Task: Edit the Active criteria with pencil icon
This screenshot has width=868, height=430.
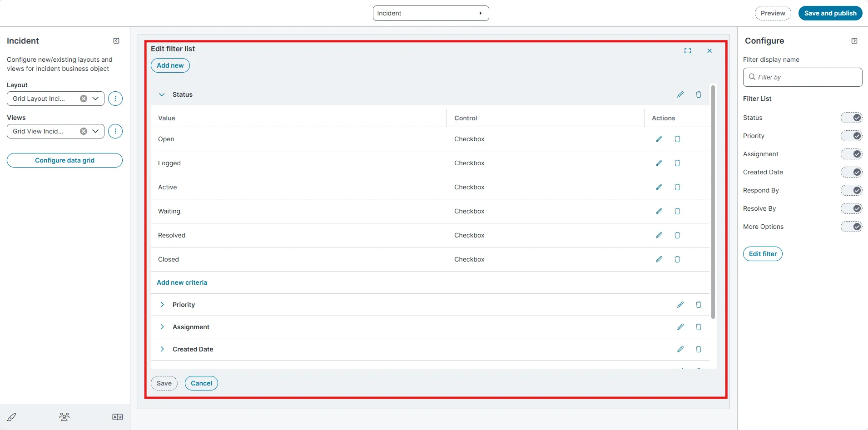Action: pos(659,187)
